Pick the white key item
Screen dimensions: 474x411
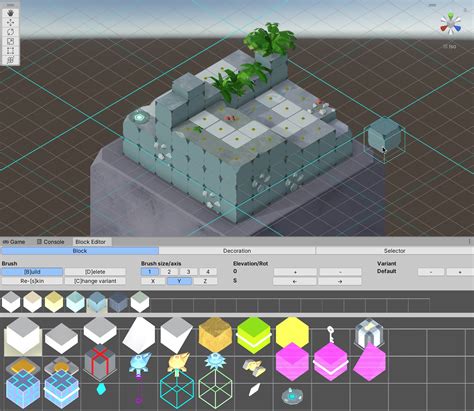(x=331, y=334)
